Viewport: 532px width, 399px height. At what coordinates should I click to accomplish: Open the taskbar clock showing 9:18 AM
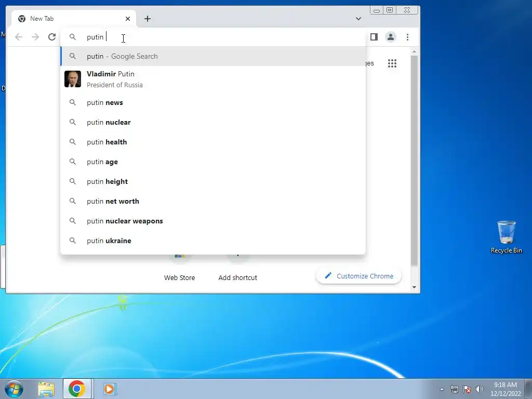tap(505, 389)
